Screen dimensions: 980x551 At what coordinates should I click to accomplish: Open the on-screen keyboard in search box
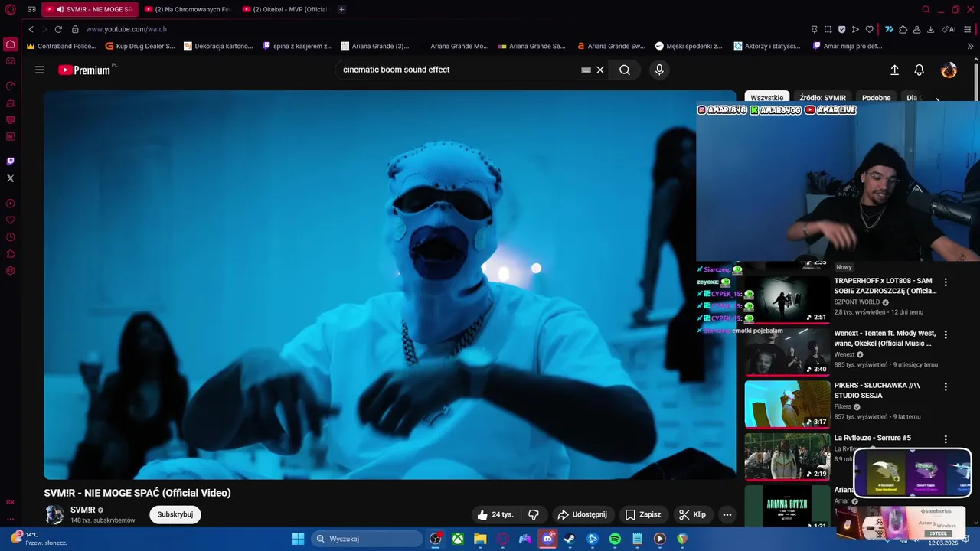(586, 70)
